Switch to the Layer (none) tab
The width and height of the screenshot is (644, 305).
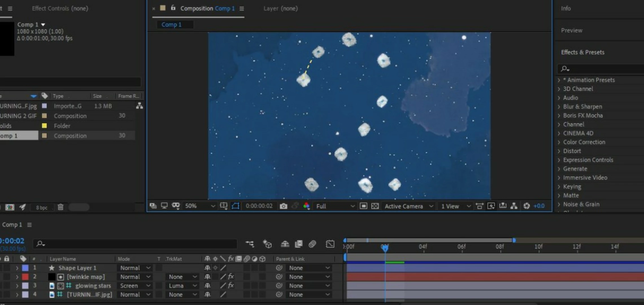pos(280,8)
